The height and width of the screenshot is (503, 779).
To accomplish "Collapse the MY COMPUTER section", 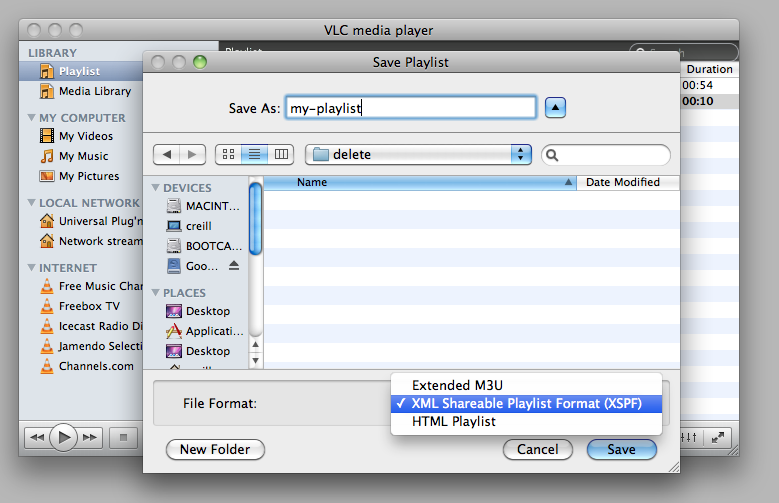I will coord(31,118).
